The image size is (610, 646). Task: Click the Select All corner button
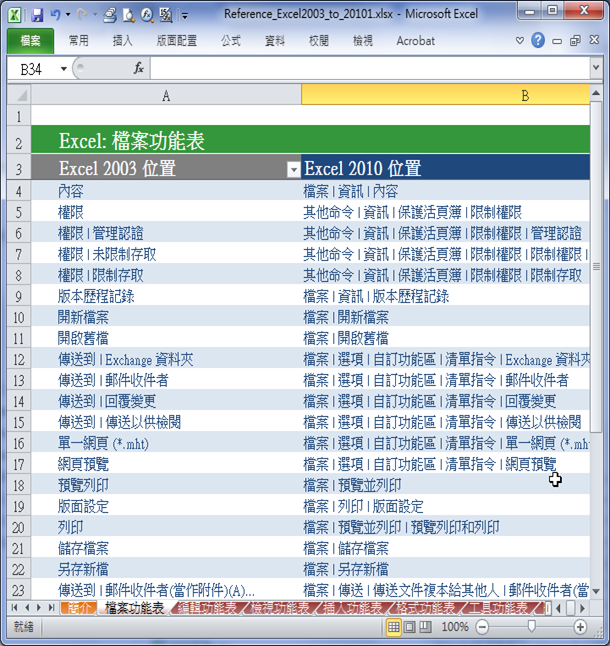pos(19,95)
